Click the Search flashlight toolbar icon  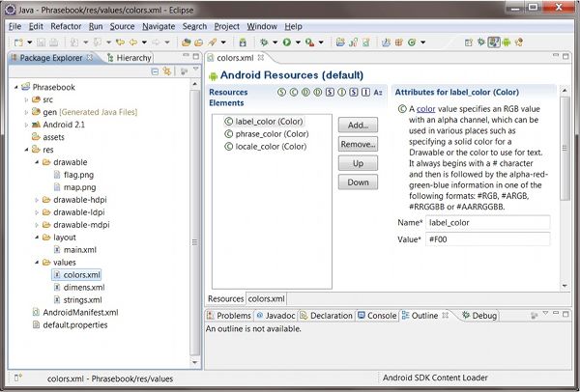213,42
